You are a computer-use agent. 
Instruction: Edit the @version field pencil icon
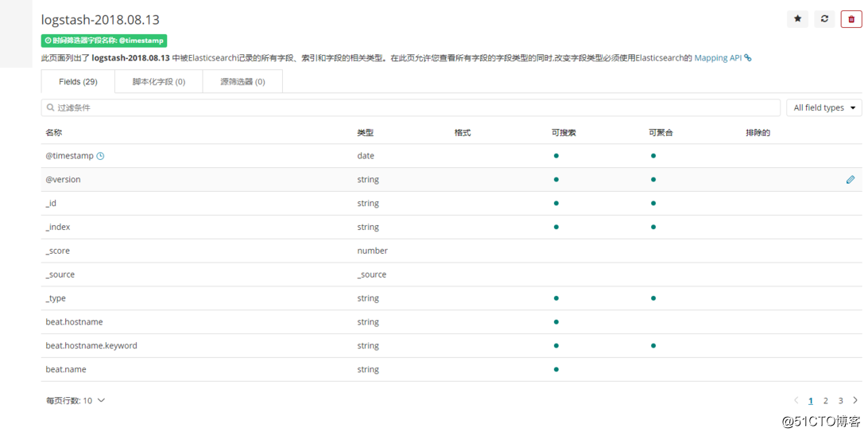point(851,180)
